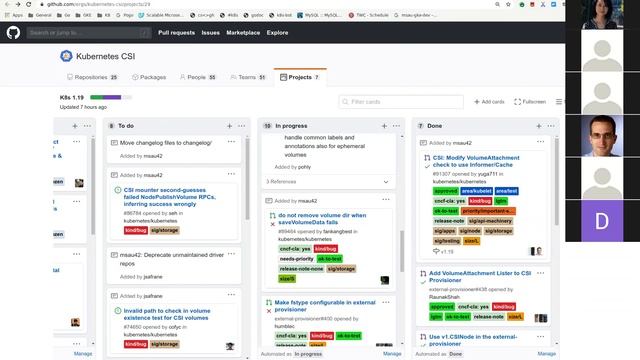Open menu for Move changelog files card
640x360 pixels.
231,142
